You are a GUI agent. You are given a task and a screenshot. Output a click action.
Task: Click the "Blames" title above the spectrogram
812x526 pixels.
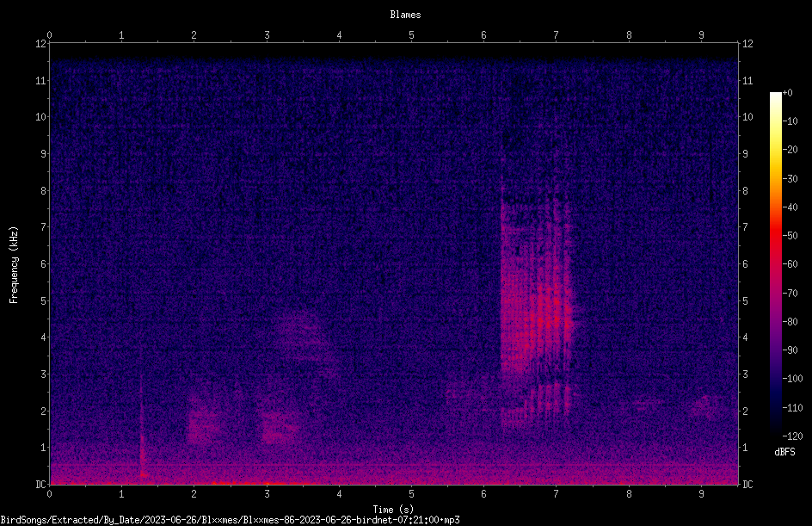[x=405, y=15]
